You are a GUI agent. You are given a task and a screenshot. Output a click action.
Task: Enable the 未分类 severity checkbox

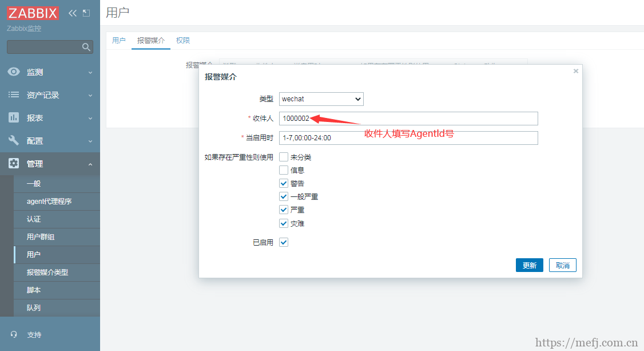point(284,157)
